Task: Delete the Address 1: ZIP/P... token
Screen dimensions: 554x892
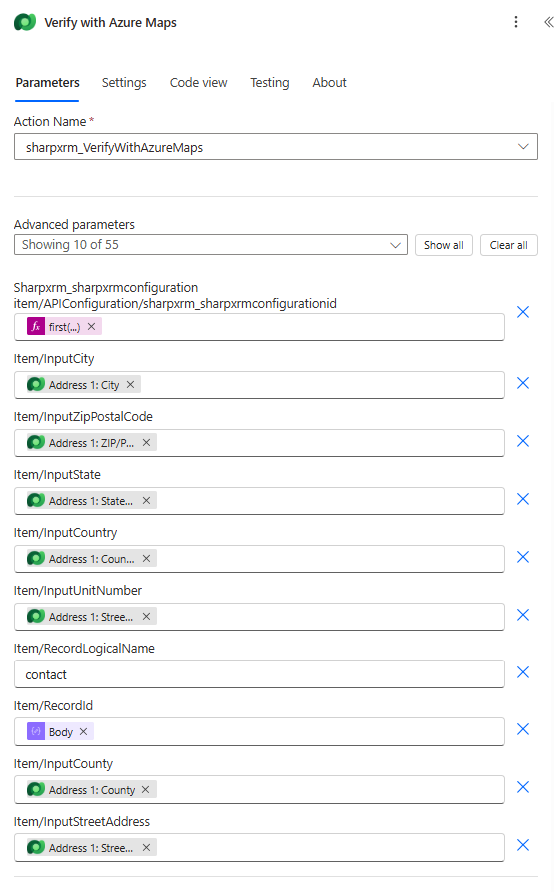Action: (x=146, y=443)
